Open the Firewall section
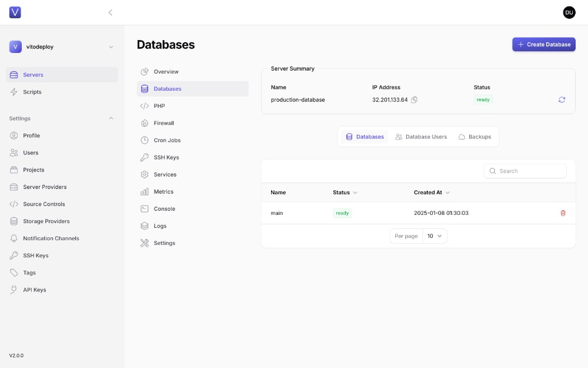The height and width of the screenshot is (368, 588). tap(192, 123)
